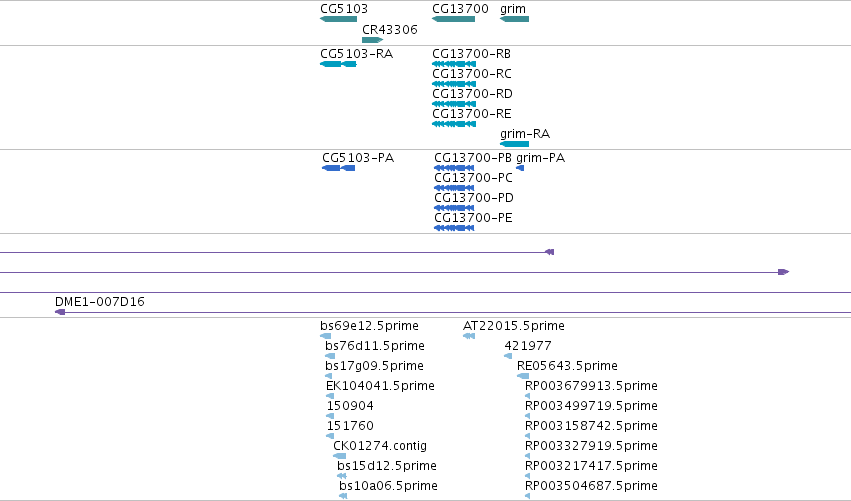Screen dimensions: 851x501
Task: Select the 421977 feature glyph
Action: 508,356
